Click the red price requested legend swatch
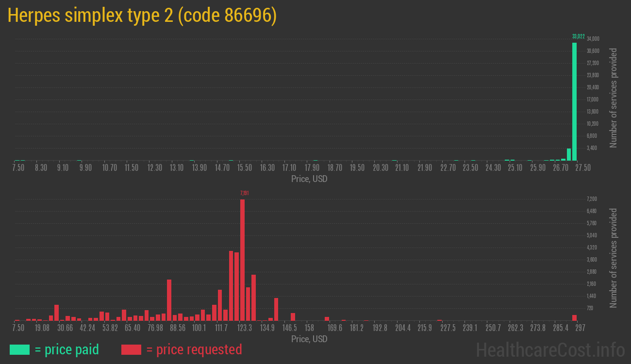The height and width of the screenshot is (364, 631). (131, 349)
